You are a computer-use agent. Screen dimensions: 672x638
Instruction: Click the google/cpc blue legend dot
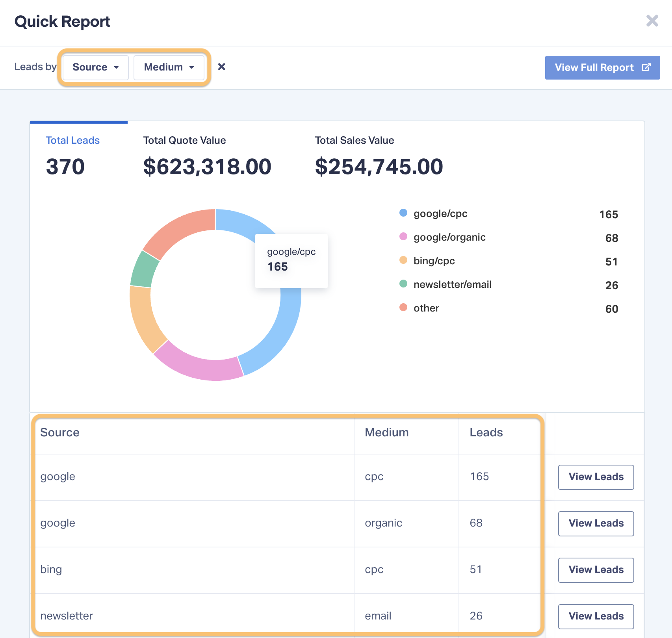point(403,213)
